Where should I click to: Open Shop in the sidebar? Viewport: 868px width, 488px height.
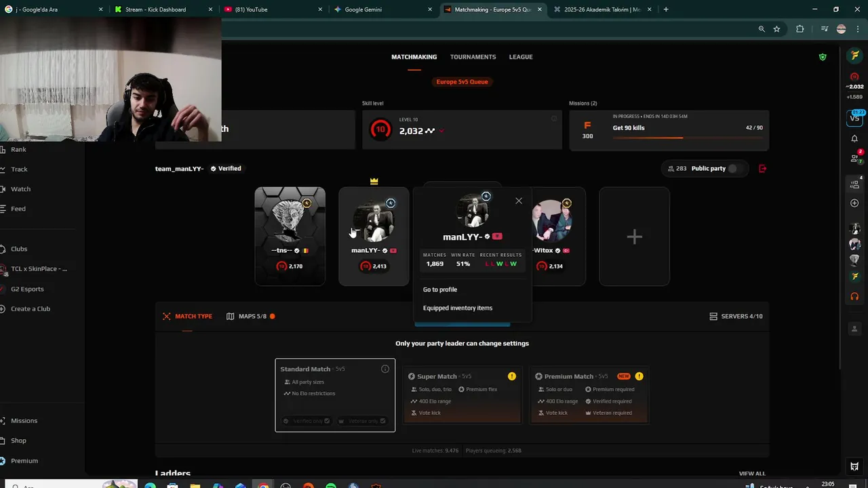18,441
